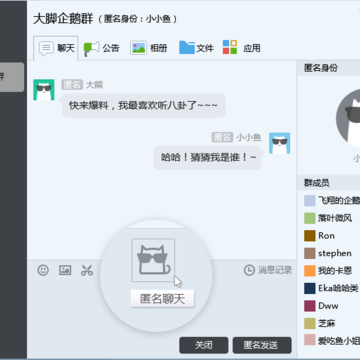Click 小小鱼's blue cat avatar in chat
Viewport: 360px width, 360px height.
pos(280,143)
